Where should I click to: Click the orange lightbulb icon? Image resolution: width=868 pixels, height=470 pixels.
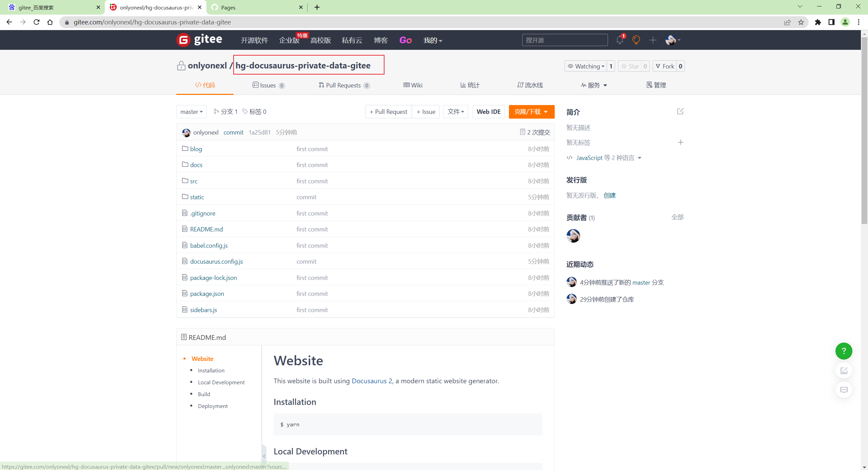click(x=636, y=40)
